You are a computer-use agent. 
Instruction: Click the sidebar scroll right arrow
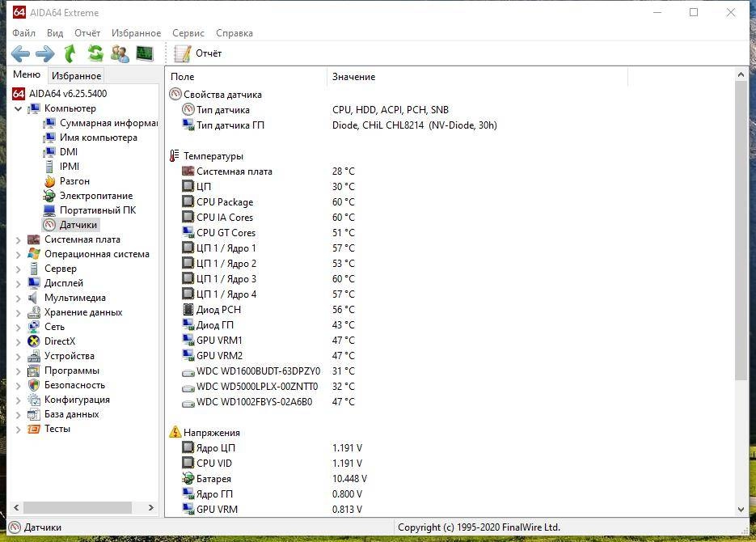tap(151, 507)
